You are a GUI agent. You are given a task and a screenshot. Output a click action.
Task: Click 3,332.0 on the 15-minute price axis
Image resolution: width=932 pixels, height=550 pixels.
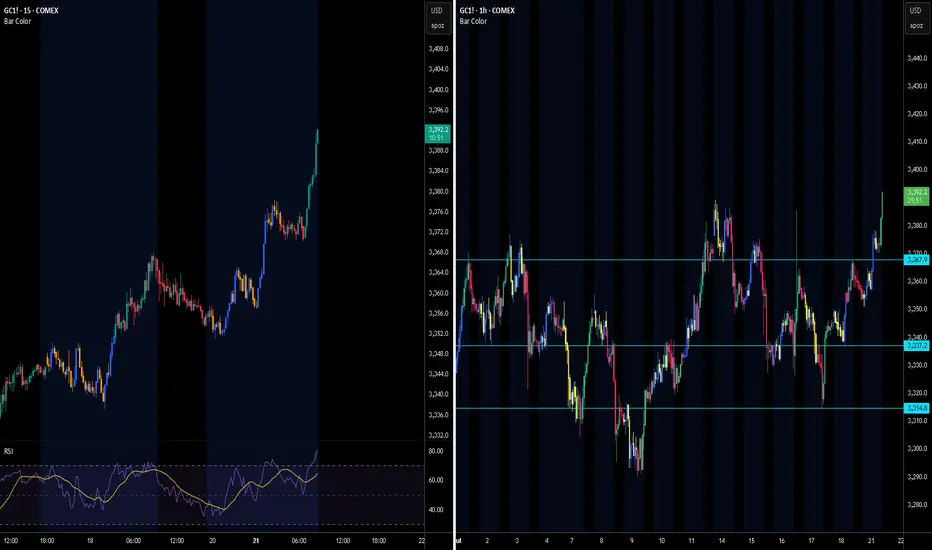439,435
